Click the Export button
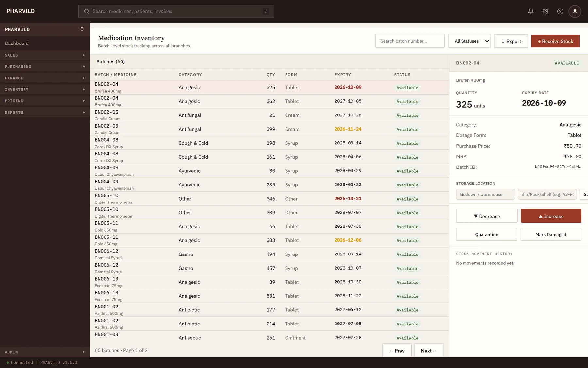 pos(511,41)
